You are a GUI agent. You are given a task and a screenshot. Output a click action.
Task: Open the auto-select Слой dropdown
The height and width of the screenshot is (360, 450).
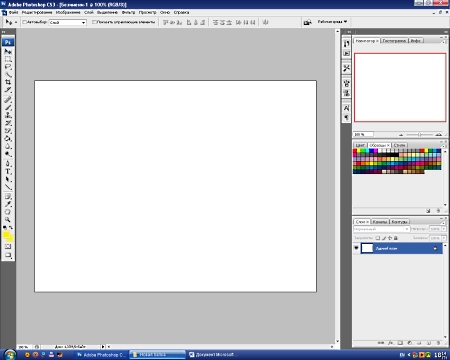click(68, 22)
